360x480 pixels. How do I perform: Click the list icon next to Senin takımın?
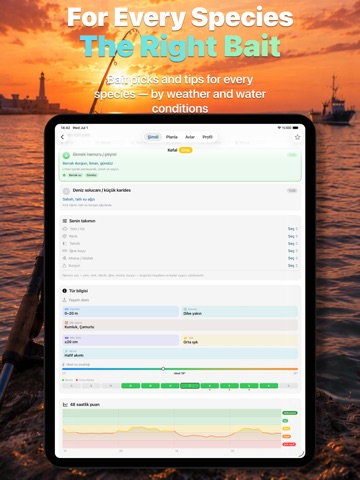tap(65, 221)
